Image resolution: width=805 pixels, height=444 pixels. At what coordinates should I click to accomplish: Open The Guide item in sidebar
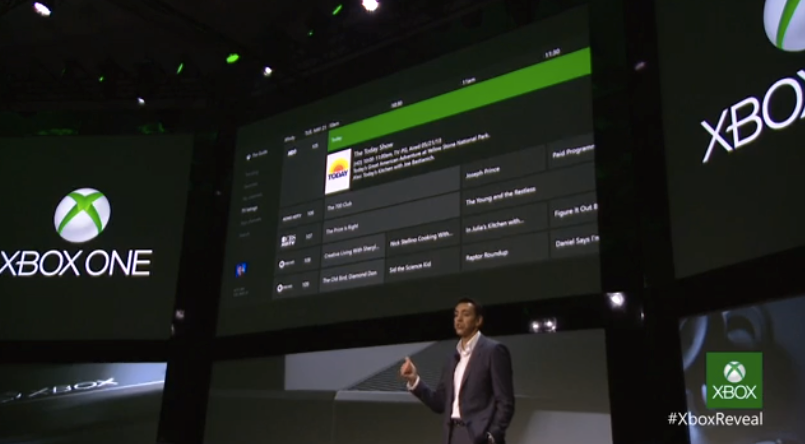(x=257, y=155)
